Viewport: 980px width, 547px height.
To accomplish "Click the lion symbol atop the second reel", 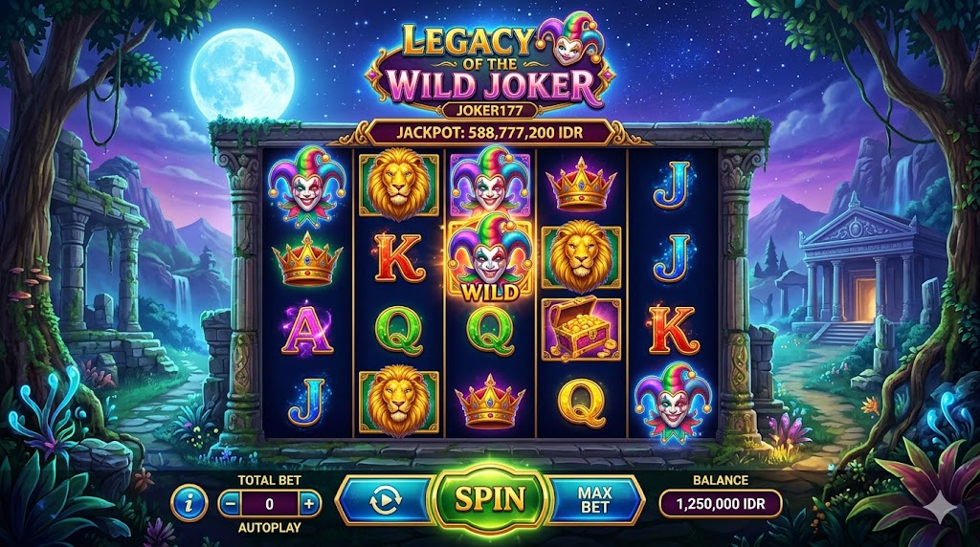I will click(399, 185).
